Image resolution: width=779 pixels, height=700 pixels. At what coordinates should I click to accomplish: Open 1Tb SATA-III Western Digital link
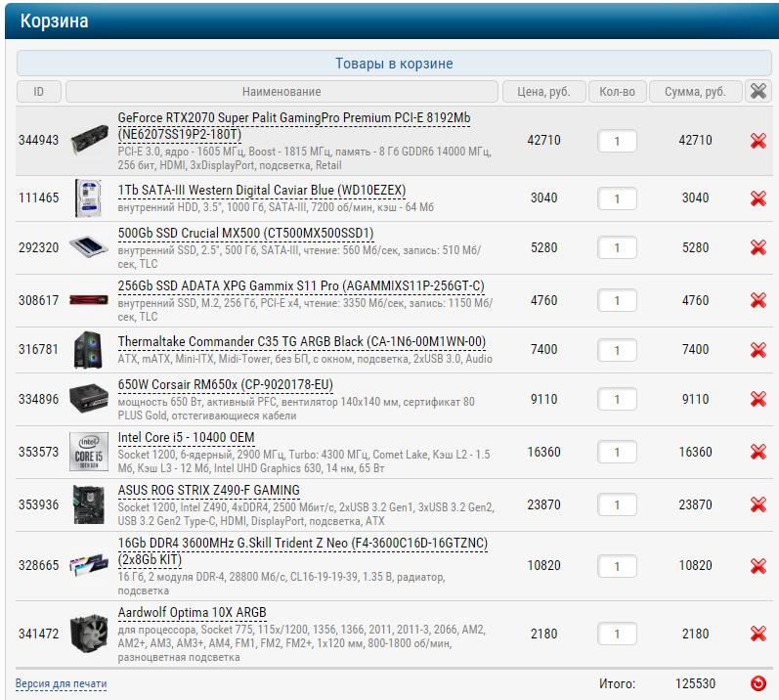click(x=262, y=191)
